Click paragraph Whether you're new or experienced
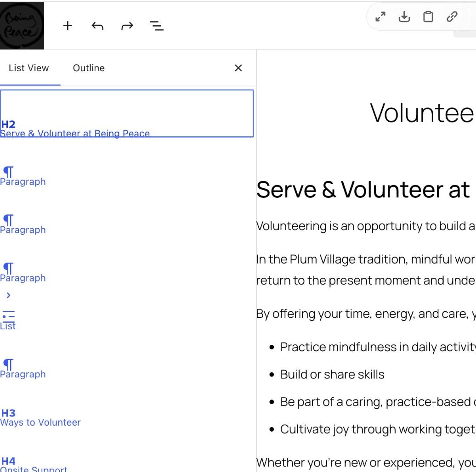The image size is (476, 472). tap(366, 463)
